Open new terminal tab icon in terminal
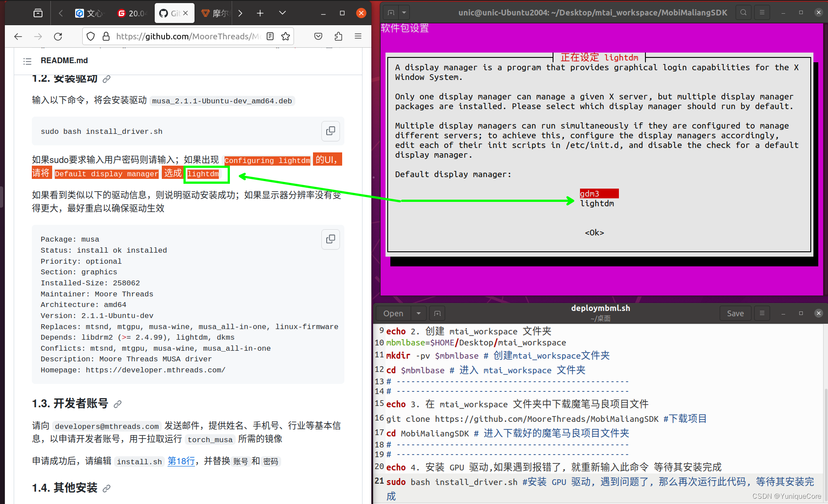 point(391,13)
